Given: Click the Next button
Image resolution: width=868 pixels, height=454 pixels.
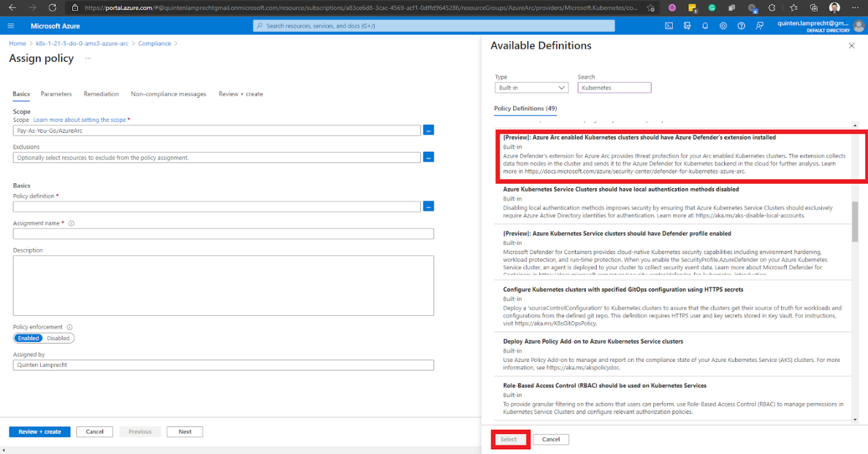Looking at the screenshot, I should pyautogui.click(x=185, y=432).
